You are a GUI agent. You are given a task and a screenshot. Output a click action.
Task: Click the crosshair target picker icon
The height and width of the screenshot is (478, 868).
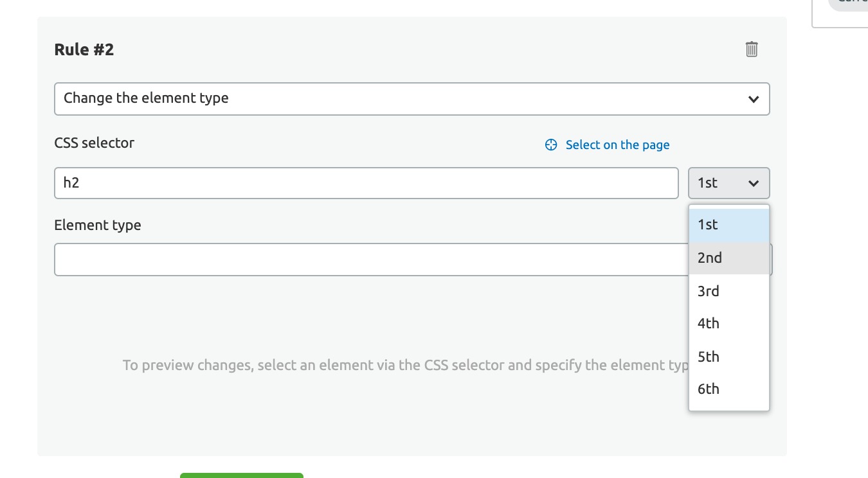point(551,145)
